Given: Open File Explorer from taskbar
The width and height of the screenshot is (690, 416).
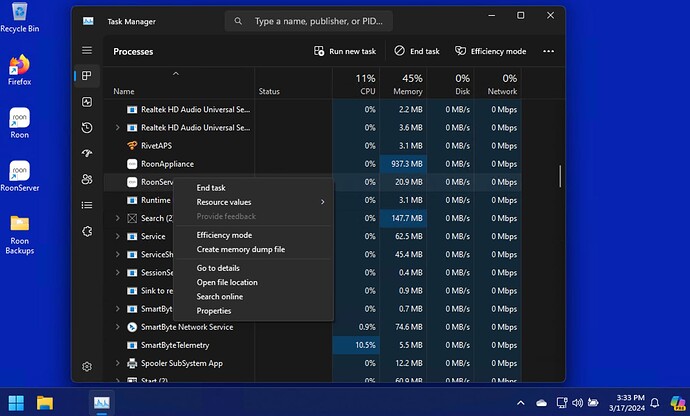Looking at the screenshot, I should [45, 403].
